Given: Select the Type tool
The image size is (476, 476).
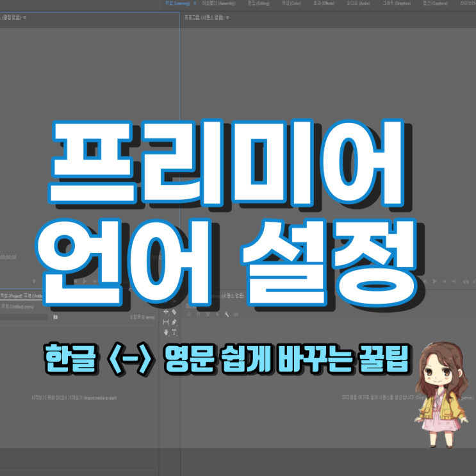Looking at the screenshot, I should point(174,332).
